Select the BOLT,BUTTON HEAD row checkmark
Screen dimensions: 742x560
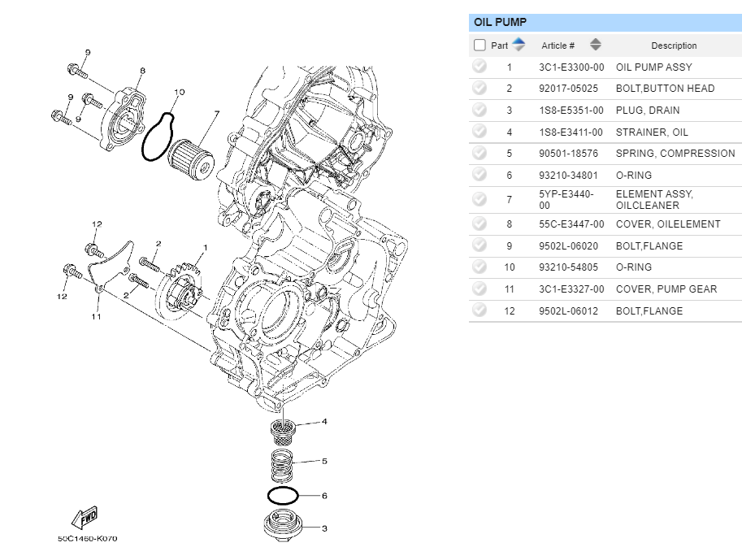[479, 88]
